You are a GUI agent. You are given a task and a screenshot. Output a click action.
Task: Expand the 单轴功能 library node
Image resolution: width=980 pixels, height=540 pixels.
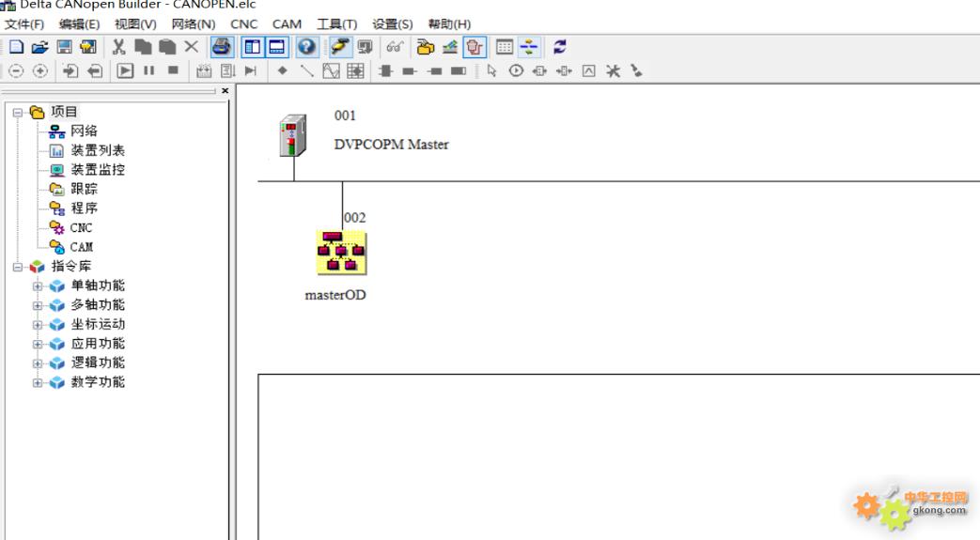(x=38, y=286)
